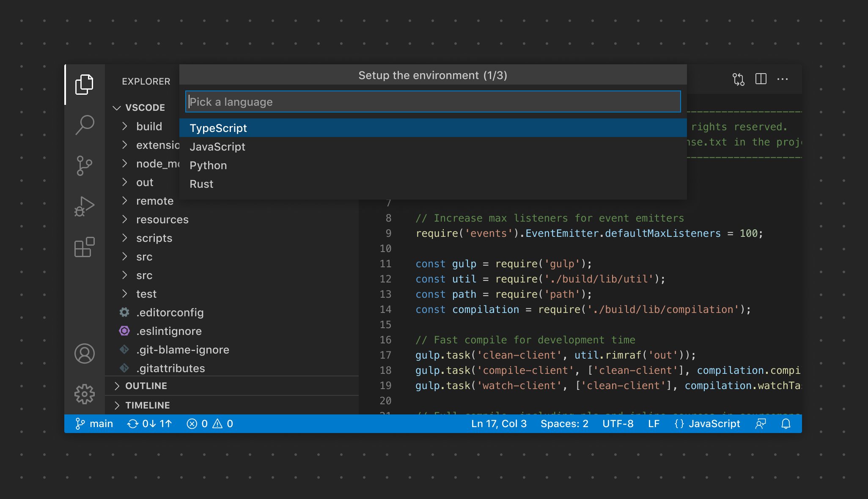Viewport: 868px width, 499px height.
Task: Open the Manage gear icon
Action: 84,394
